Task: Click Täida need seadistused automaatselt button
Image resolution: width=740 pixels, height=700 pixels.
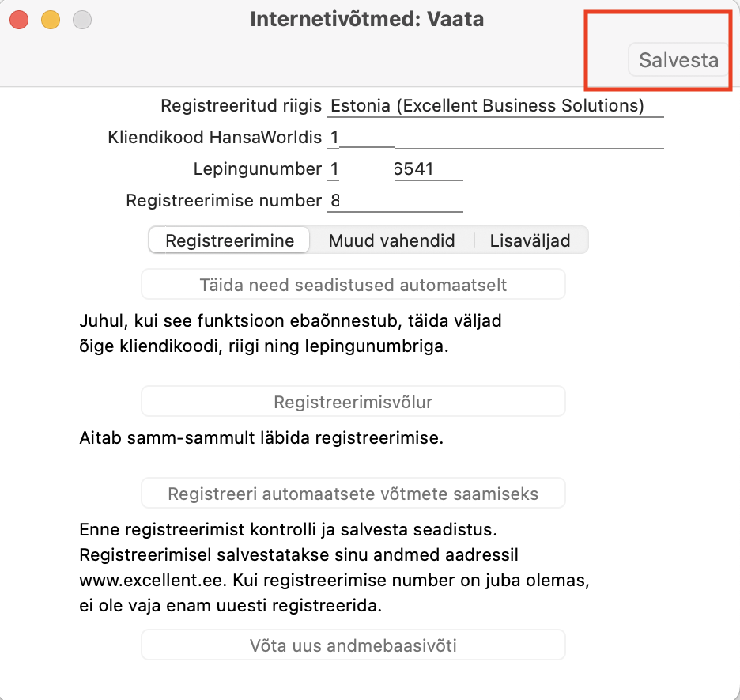Action: 353,285
